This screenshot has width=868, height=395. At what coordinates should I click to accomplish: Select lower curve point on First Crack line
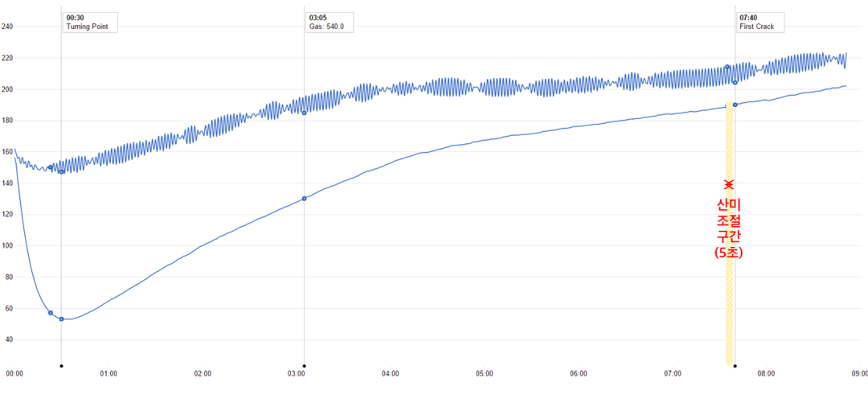735,105
